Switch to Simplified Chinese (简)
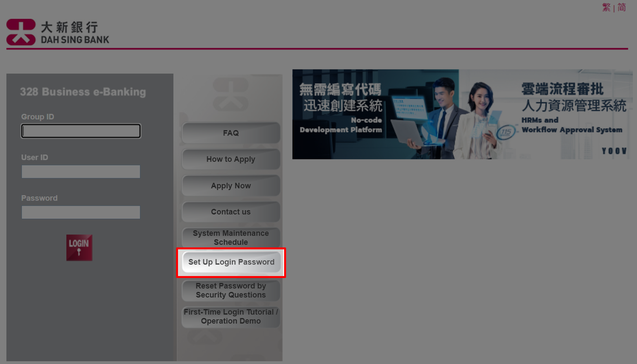Image resolution: width=637 pixels, height=364 pixels. click(x=622, y=7)
